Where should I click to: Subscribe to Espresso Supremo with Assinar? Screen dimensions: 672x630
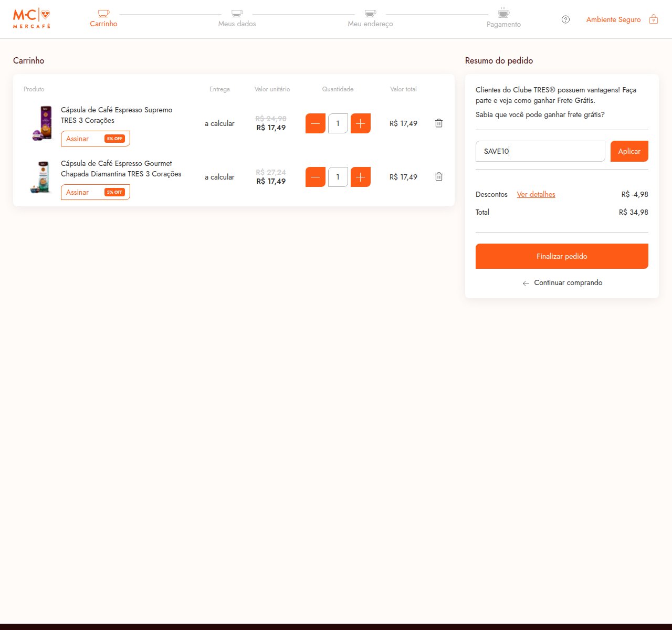pos(96,139)
